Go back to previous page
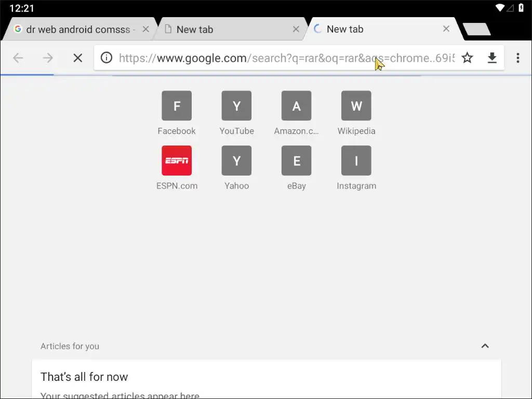This screenshot has width=532, height=399. (18, 58)
